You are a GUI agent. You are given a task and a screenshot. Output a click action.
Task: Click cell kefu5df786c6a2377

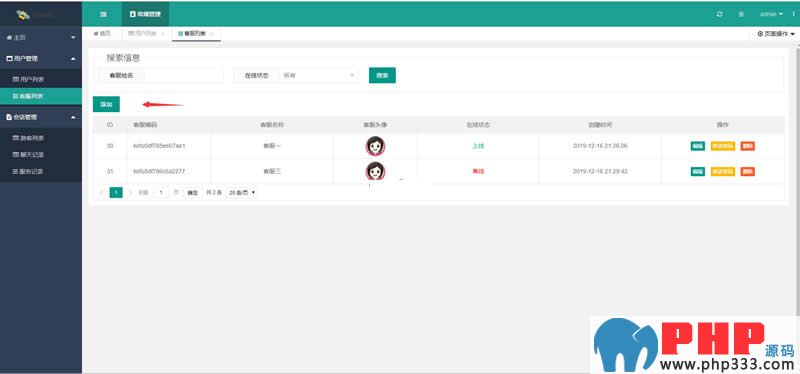[159, 171]
